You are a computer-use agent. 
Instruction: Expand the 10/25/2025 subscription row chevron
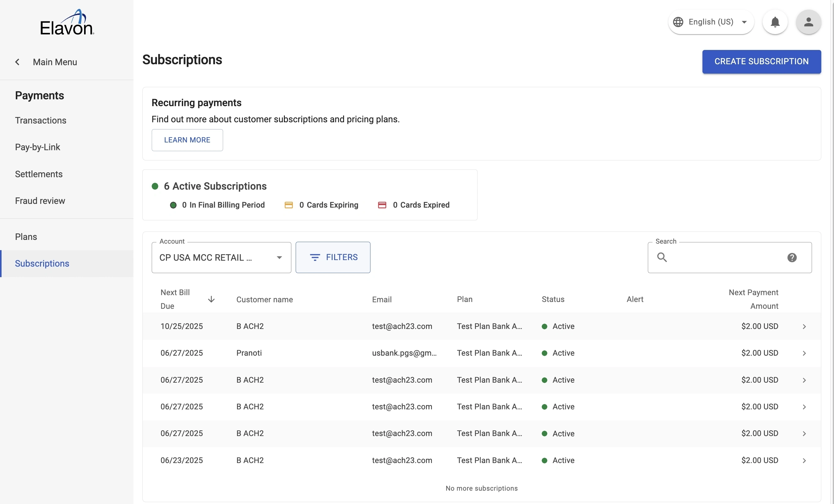804,326
